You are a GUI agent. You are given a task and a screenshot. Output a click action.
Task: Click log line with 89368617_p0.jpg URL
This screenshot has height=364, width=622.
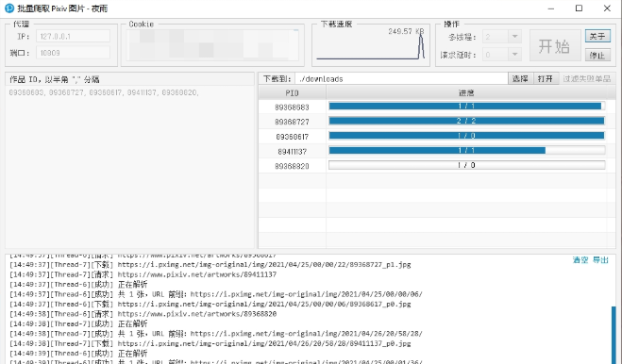coord(210,305)
